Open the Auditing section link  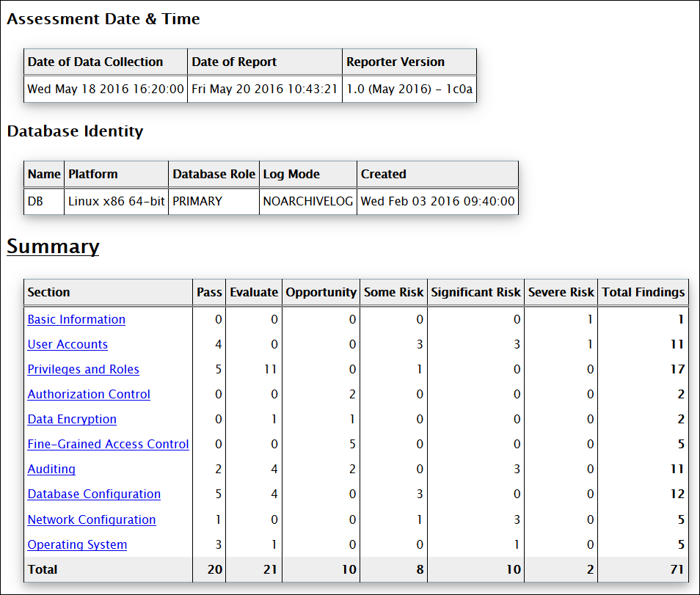[51, 469]
